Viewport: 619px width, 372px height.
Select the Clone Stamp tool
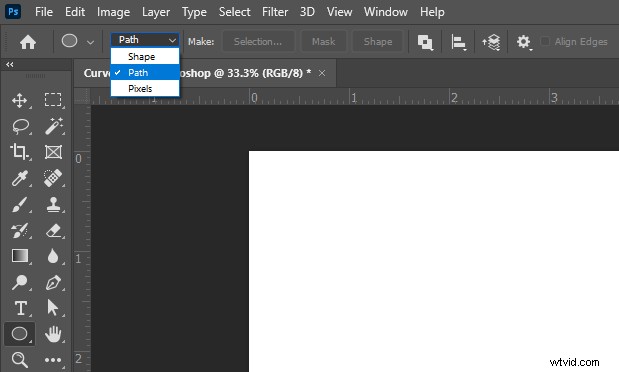tap(53, 205)
